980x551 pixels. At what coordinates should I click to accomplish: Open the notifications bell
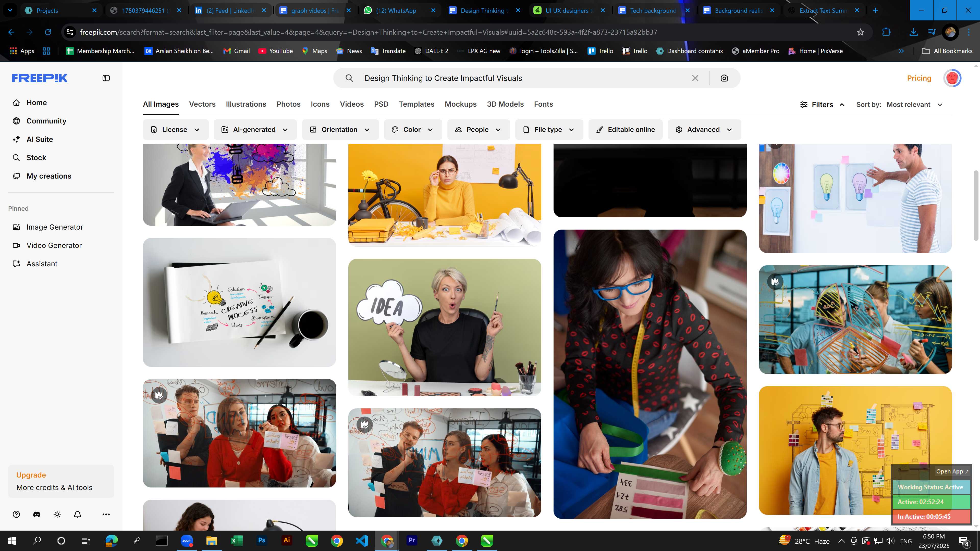(78, 514)
